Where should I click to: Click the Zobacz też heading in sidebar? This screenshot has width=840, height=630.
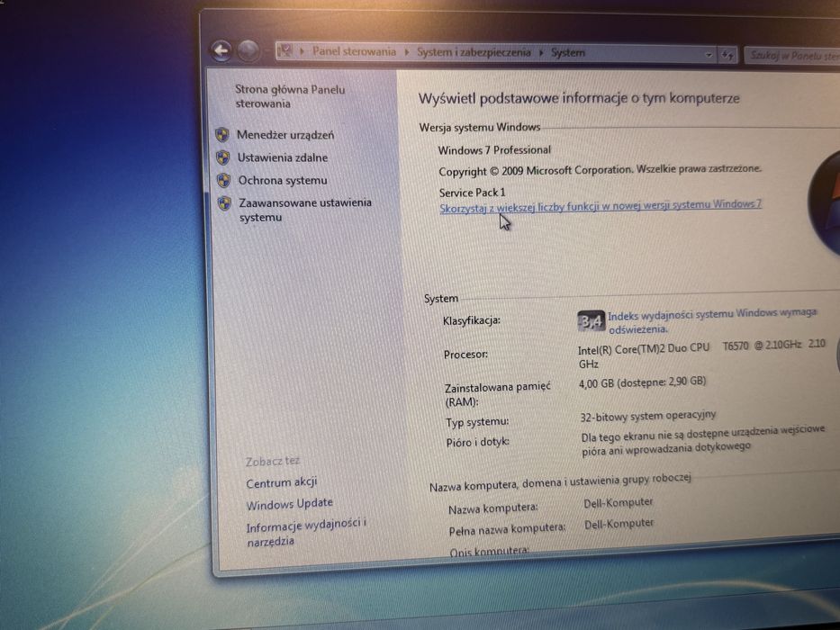(x=273, y=461)
